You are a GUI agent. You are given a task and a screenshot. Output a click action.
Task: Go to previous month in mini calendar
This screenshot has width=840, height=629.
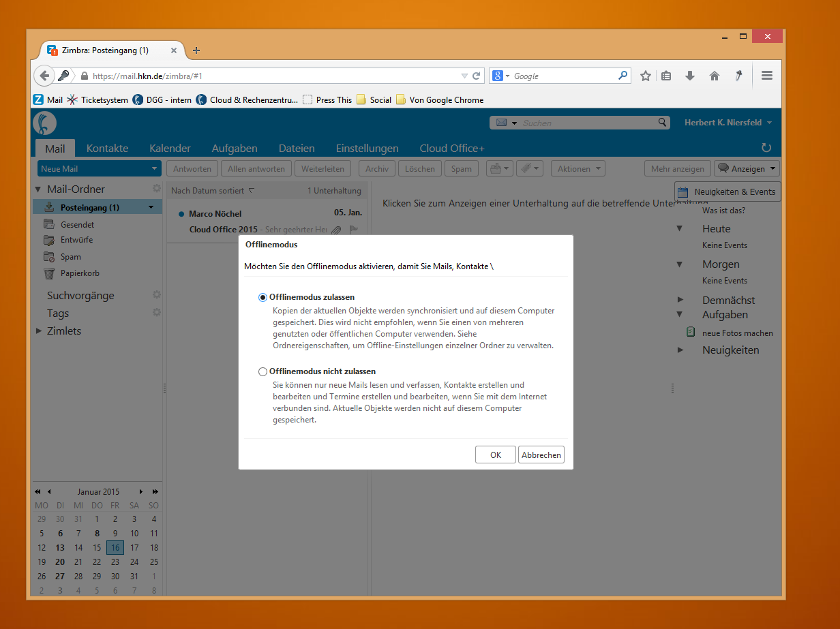pos(49,491)
